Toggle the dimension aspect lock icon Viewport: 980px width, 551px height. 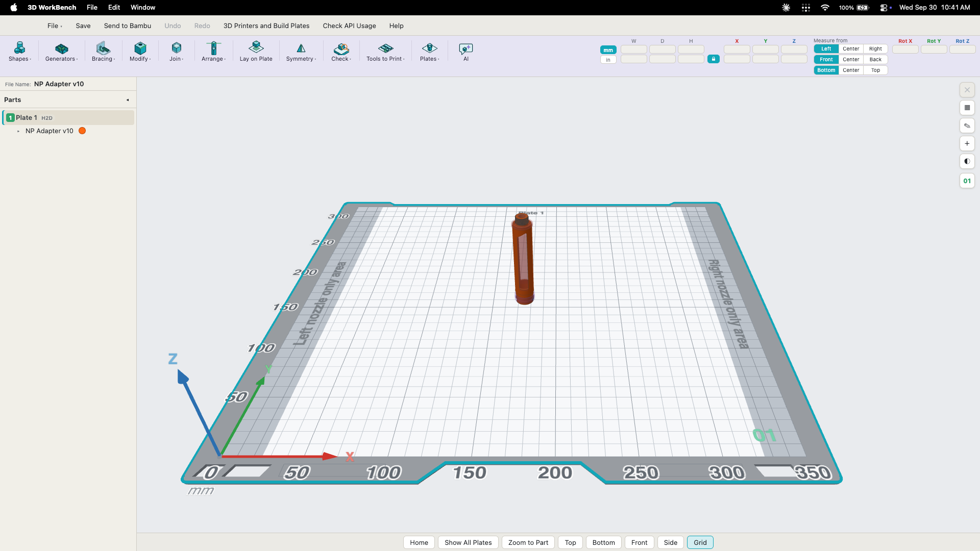[714, 59]
